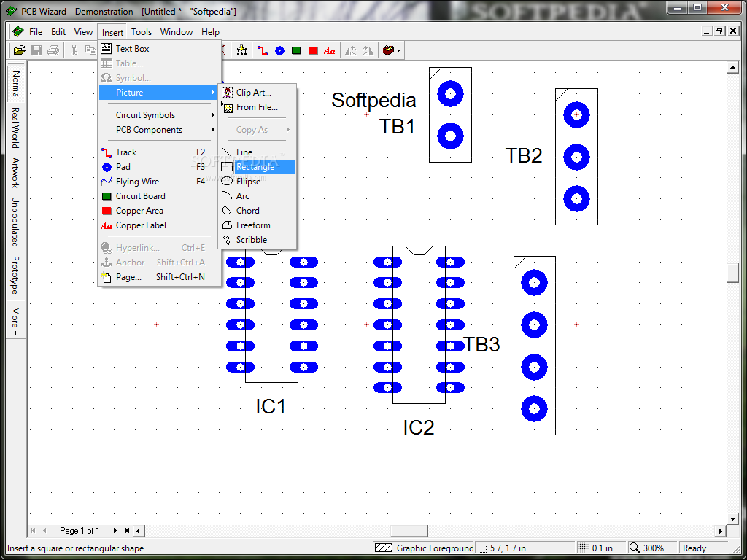The width and height of the screenshot is (747, 560).
Task: Choose Page... in the Insert menu
Action: (x=160, y=276)
